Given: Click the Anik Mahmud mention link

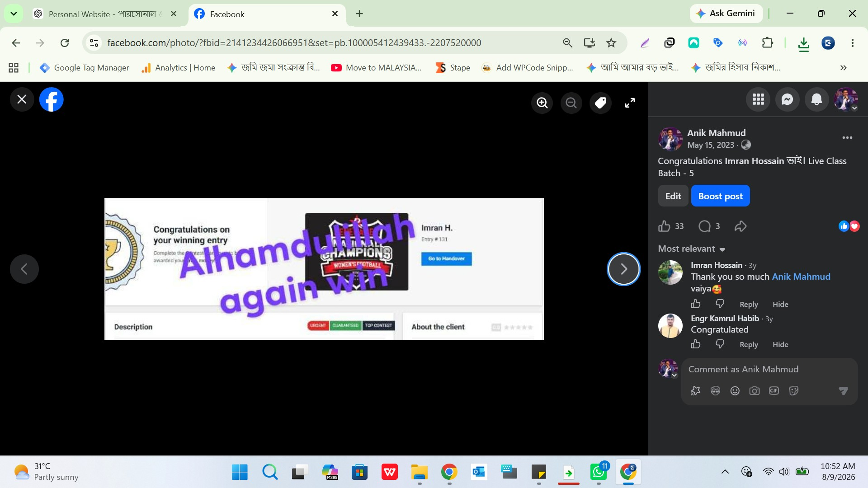Looking at the screenshot, I should pyautogui.click(x=801, y=277).
